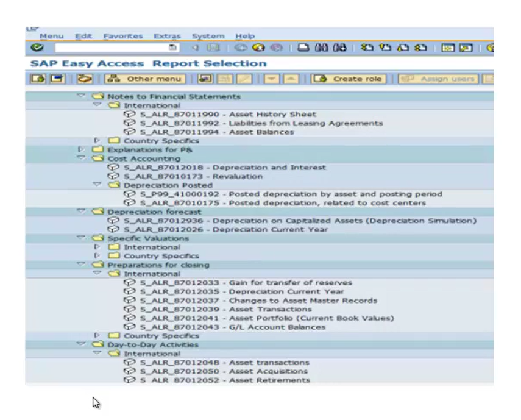
Task: Open the Menu menu
Action: tap(52, 36)
